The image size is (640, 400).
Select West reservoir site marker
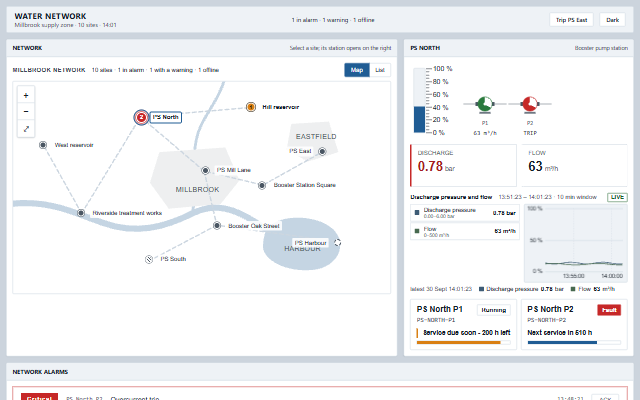[43, 145]
